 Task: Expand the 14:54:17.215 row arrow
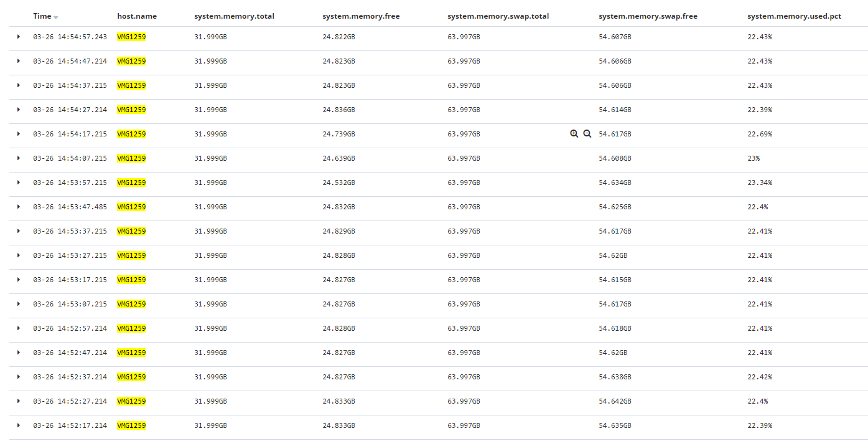tap(19, 134)
